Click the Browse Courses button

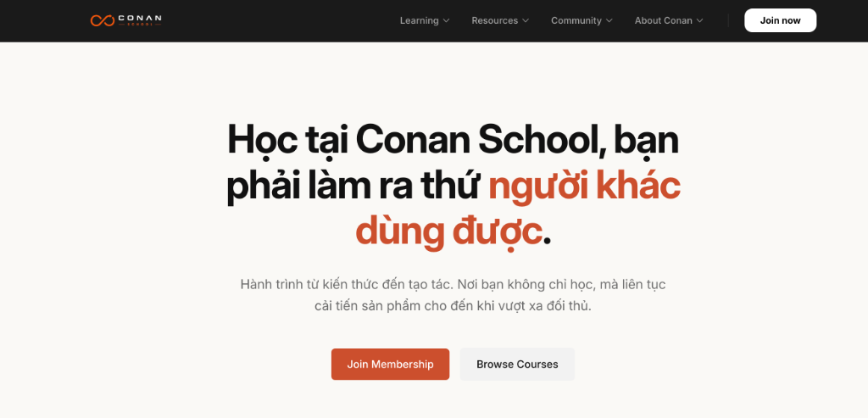517,365
